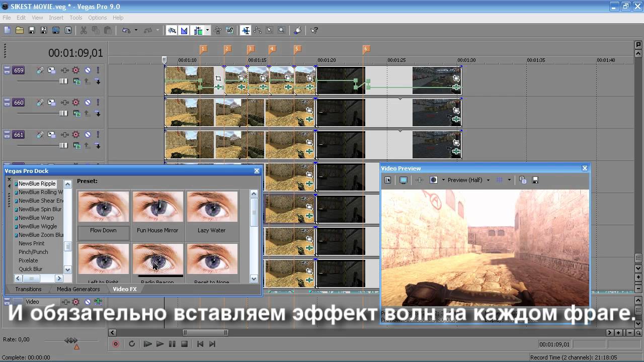Click the Pause transport button
Image resolution: width=644 pixels, height=362 pixels.
tap(172, 344)
